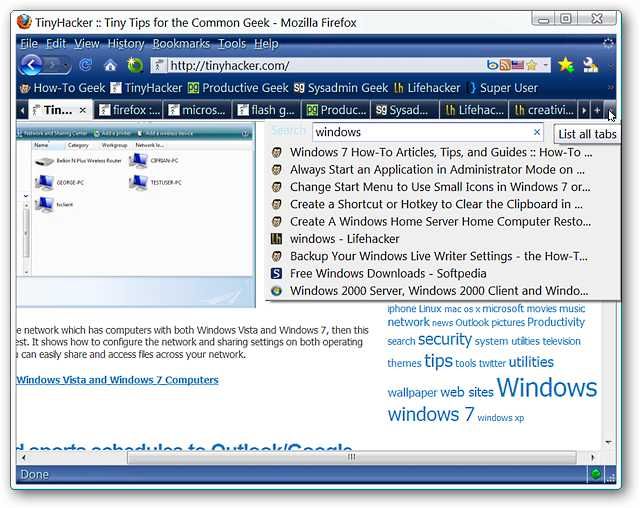Select 'Always Start an Application in Administrator Mode' result
This screenshot has width=640, height=508.
click(x=442, y=170)
